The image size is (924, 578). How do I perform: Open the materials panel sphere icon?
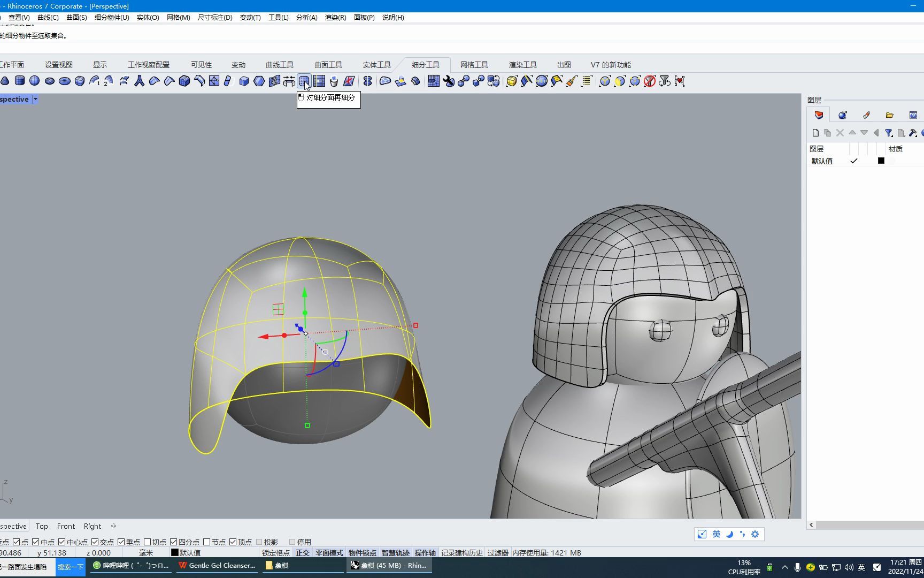coord(842,115)
